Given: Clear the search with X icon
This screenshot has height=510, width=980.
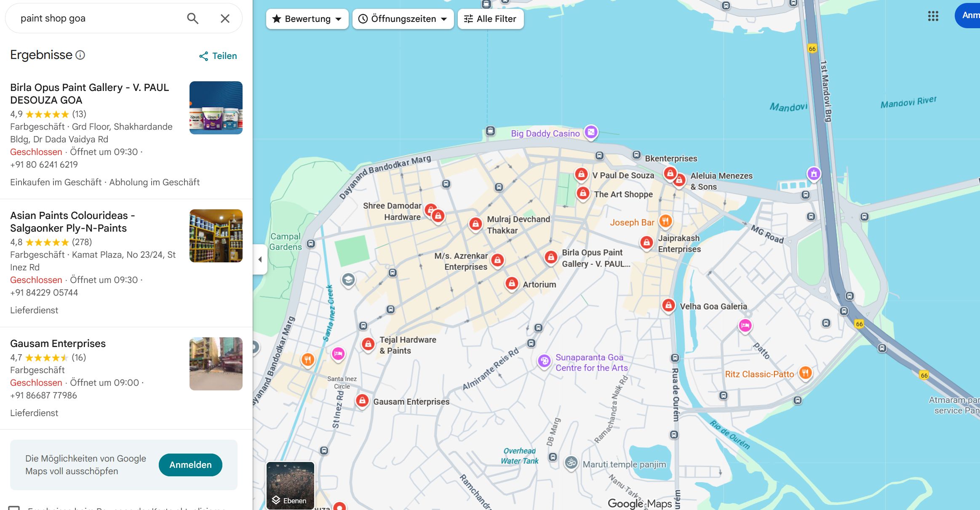Looking at the screenshot, I should [225, 18].
